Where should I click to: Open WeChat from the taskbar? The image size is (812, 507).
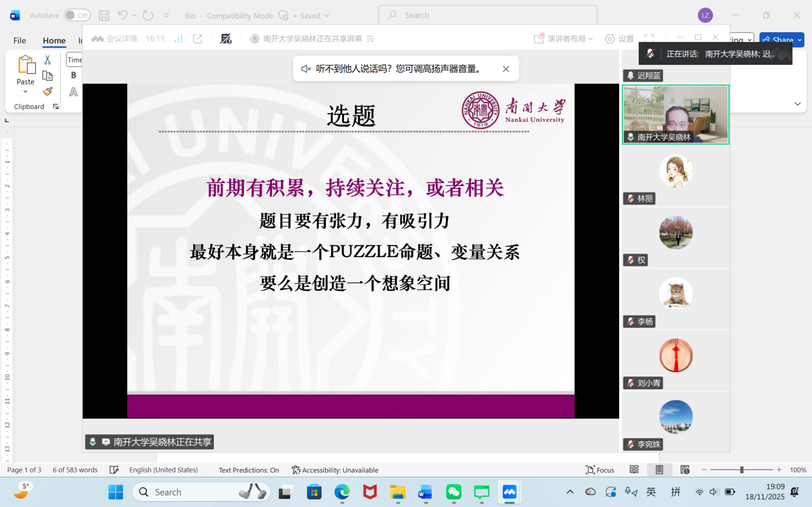tap(453, 492)
